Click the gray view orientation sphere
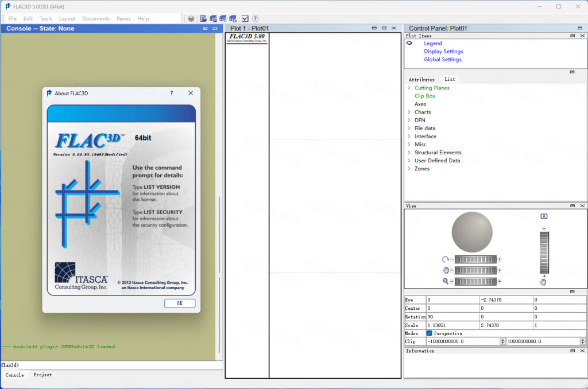This screenshot has width=588, height=389. [x=472, y=232]
